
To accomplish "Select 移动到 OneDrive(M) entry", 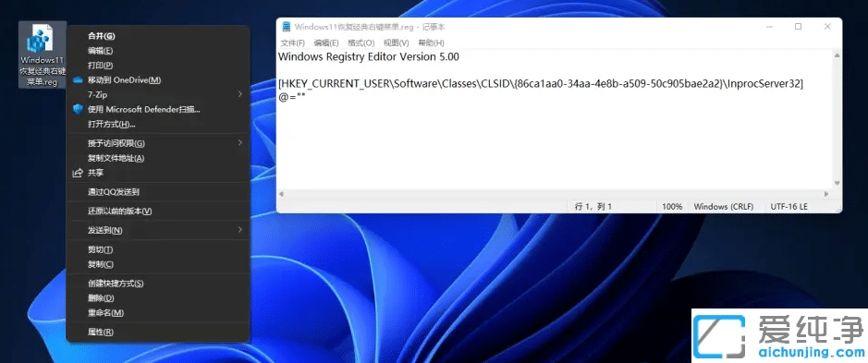I will pyautogui.click(x=158, y=80).
